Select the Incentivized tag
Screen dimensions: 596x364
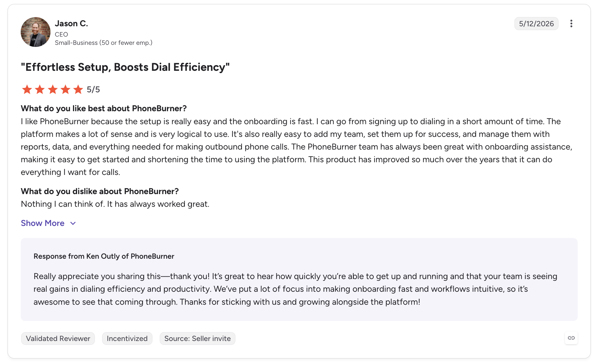click(127, 338)
